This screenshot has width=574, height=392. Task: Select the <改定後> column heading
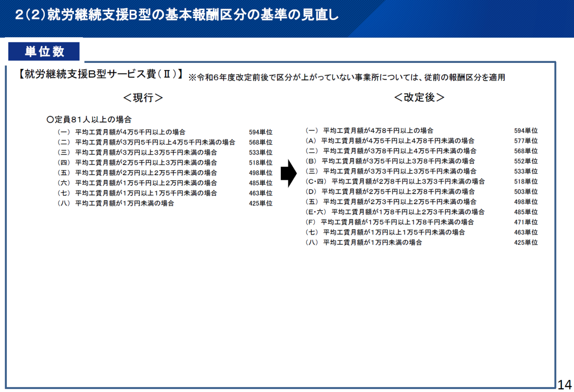[x=419, y=97]
